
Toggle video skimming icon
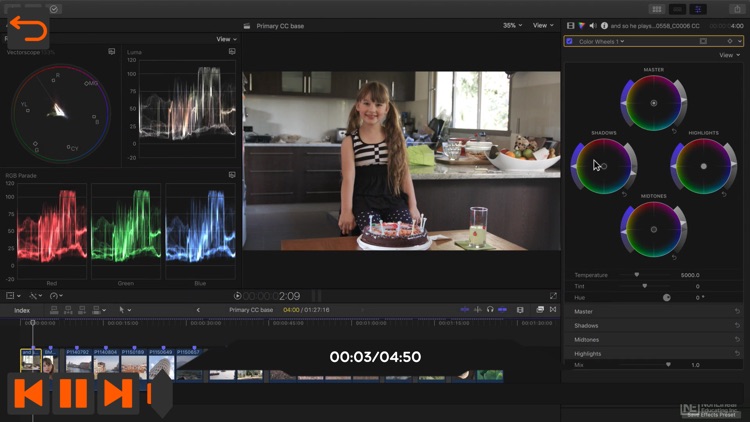tap(464, 310)
